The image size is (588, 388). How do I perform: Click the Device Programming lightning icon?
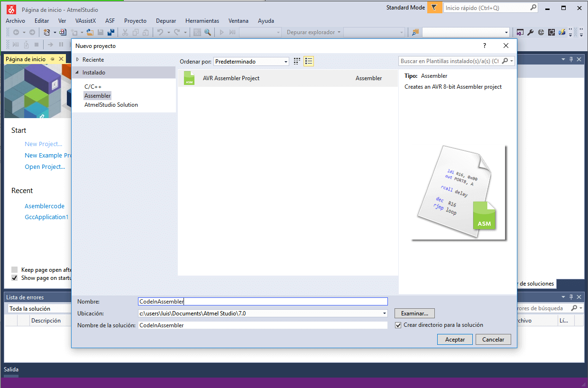(x=562, y=32)
